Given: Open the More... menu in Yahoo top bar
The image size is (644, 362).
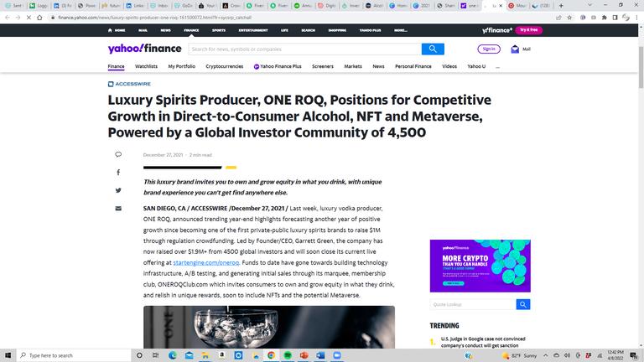Looking at the screenshot, I should 401,30.
